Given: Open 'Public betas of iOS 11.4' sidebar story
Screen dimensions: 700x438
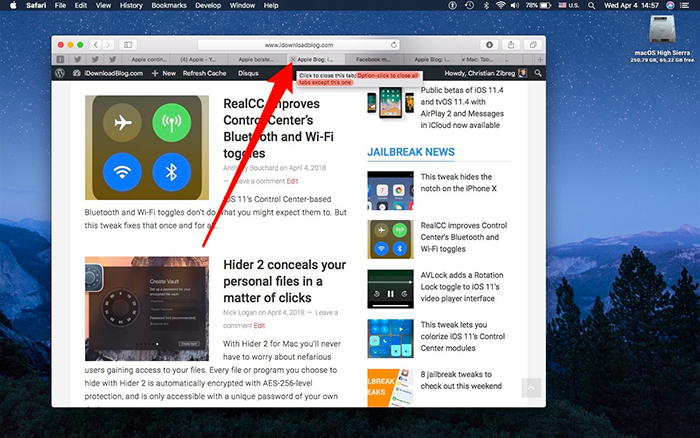Looking at the screenshot, I should pos(462,108).
